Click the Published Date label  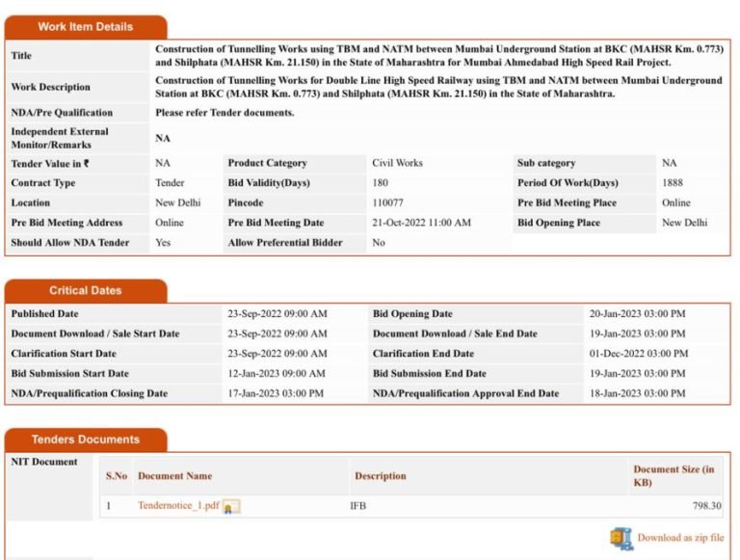[45, 313]
